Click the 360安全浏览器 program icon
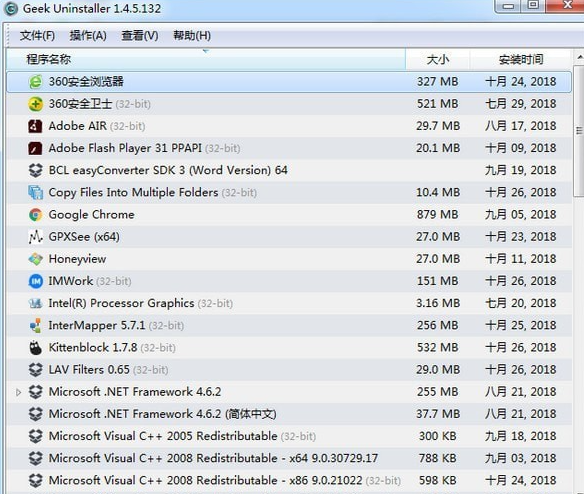The image size is (584, 494). coord(36,82)
